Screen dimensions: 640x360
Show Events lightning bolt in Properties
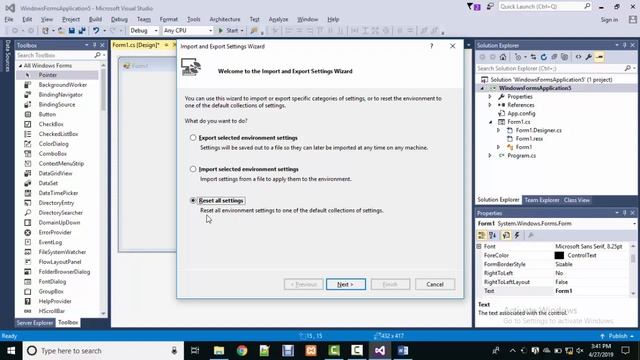pyautogui.click(x=517, y=235)
